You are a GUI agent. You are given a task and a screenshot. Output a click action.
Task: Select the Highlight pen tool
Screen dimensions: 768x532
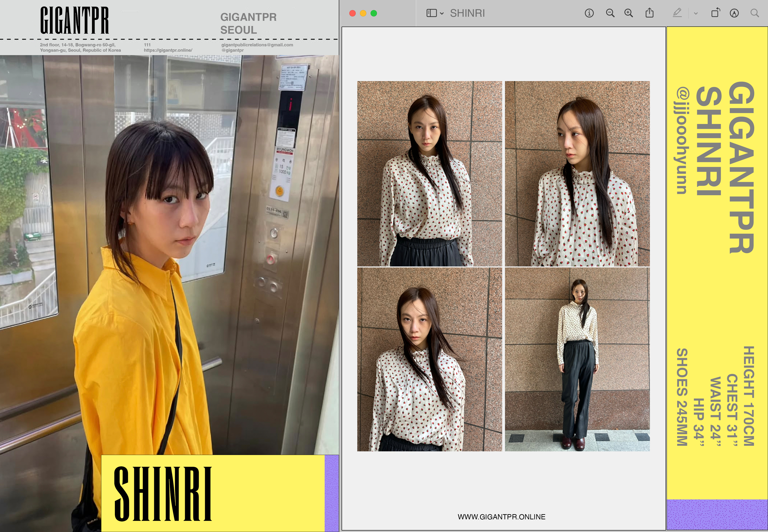pyautogui.click(x=677, y=13)
